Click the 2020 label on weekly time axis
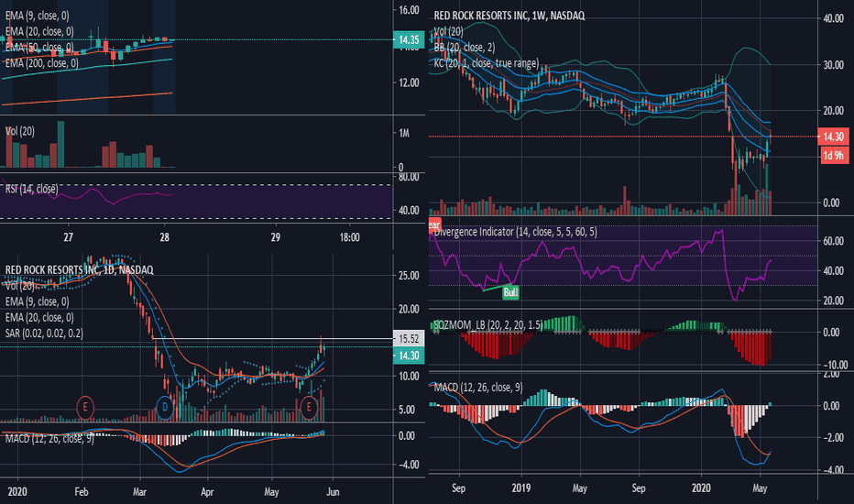 [701, 488]
